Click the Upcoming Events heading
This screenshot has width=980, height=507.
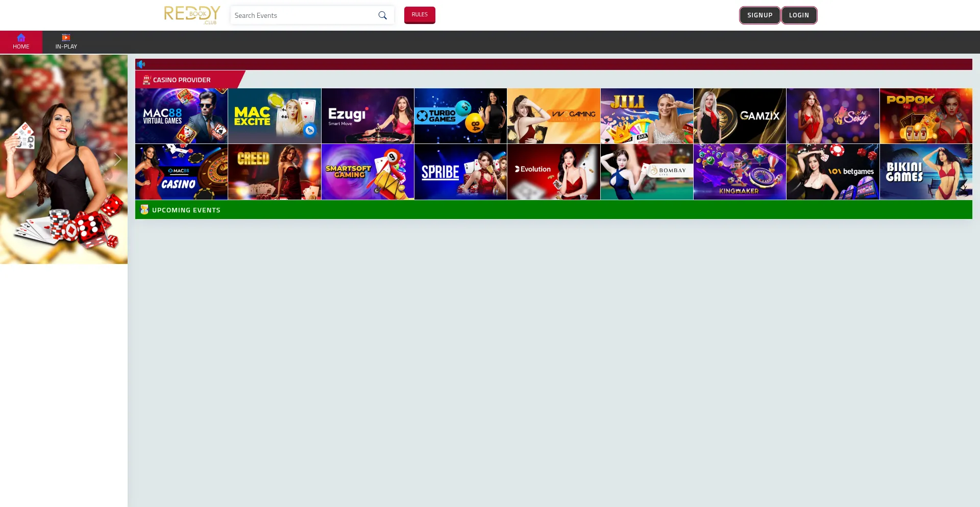tap(186, 210)
